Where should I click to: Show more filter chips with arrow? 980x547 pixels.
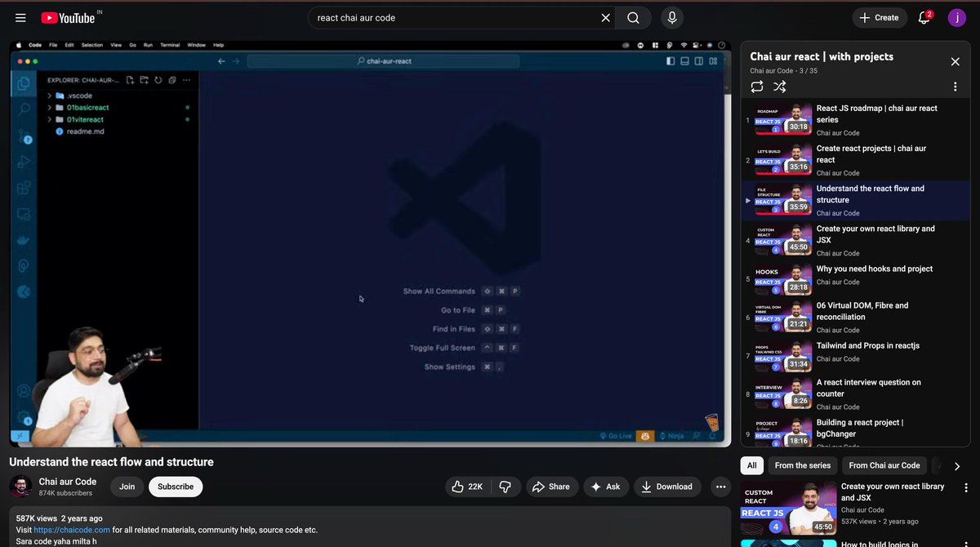click(x=957, y=466)
